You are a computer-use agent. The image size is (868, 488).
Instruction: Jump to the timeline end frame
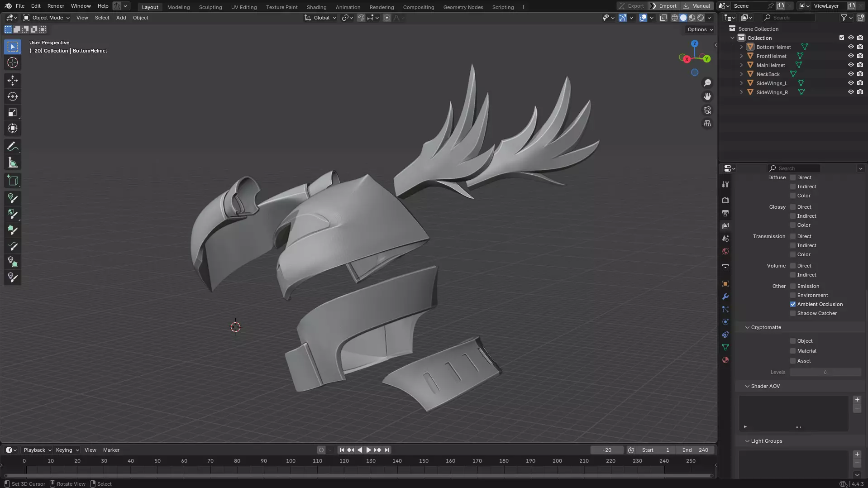[x=387, y=450]
